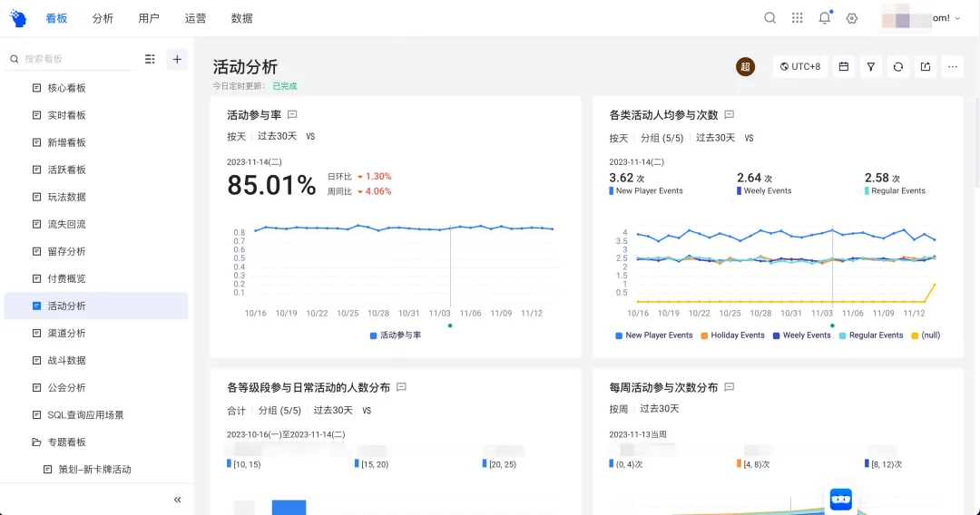Click the green marker dot under 各类活动 chart
This screenshot has width=980, height=515.
[832, 326]
